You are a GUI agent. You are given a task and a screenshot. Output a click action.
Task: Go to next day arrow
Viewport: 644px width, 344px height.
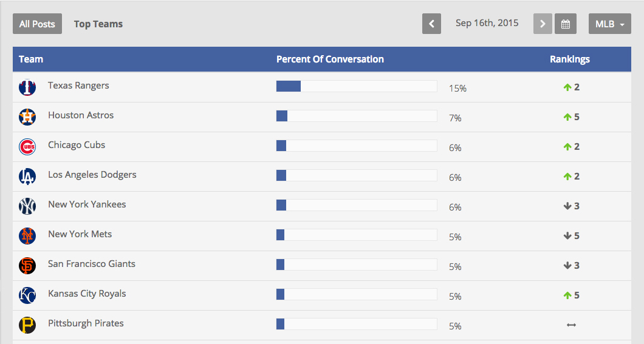[543, 24]
